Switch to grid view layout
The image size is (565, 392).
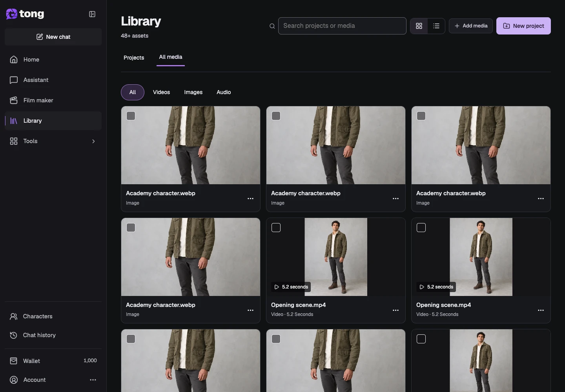(419, 26)
